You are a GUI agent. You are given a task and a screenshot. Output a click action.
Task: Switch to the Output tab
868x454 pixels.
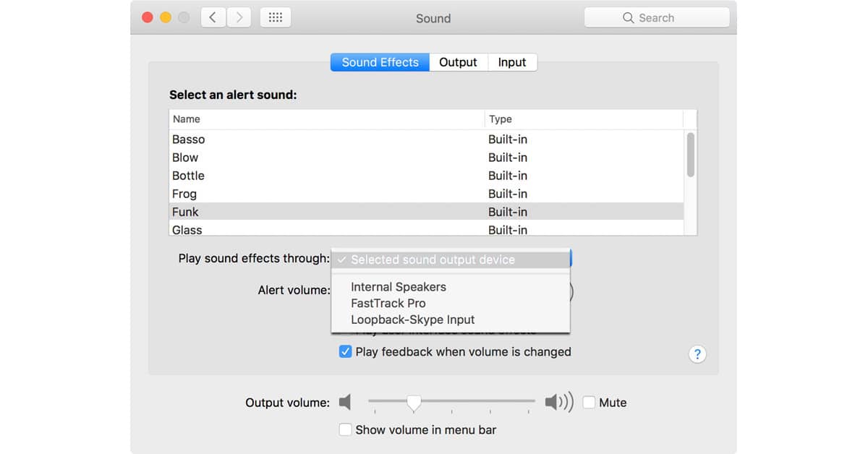[458, 62]
